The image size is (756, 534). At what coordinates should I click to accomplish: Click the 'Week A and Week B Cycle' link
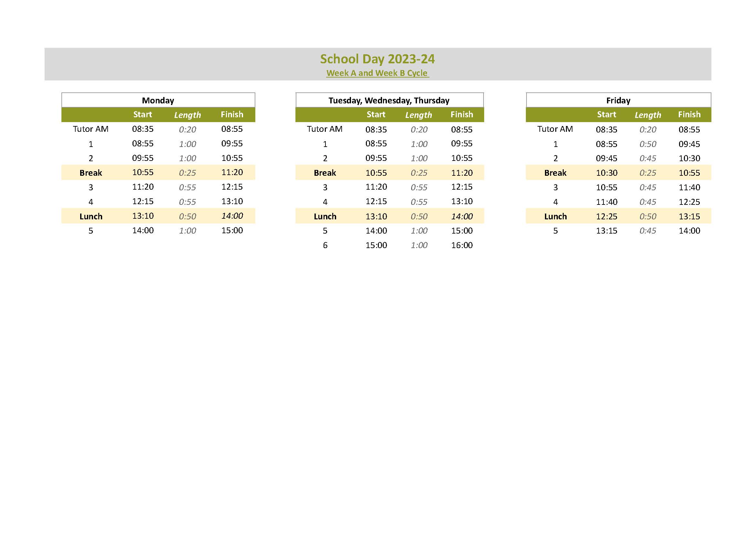377,73
